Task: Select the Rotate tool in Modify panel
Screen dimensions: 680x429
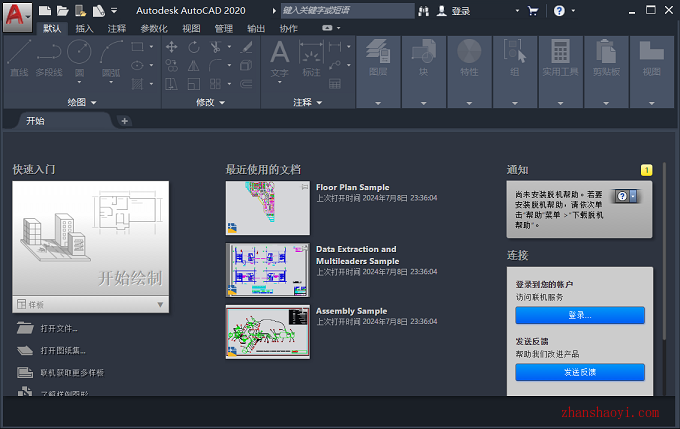Action: coord(194,47)
